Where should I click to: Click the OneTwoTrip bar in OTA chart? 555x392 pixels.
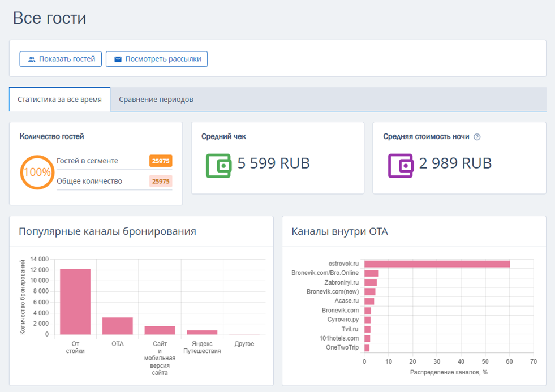tap(367, 348)
